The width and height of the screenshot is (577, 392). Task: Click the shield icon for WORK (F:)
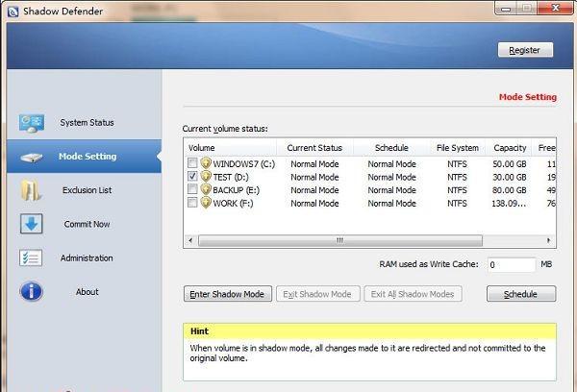[206, 203]
